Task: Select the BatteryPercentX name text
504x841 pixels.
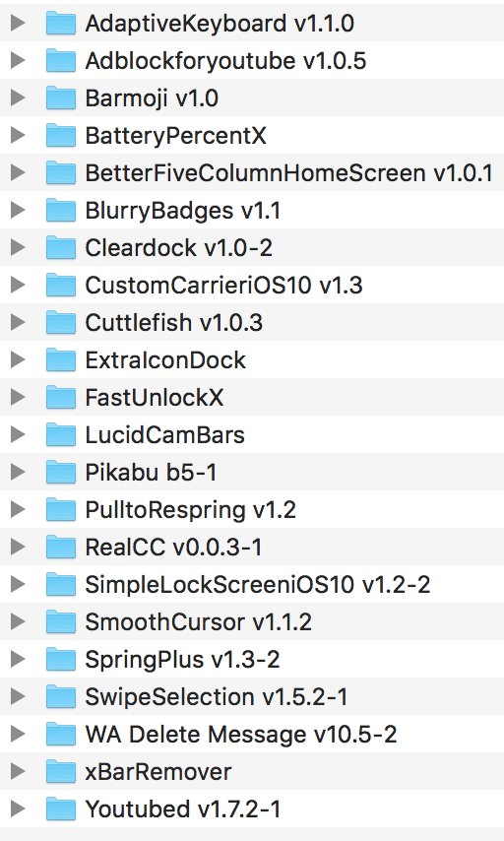Action: [175, 135]
